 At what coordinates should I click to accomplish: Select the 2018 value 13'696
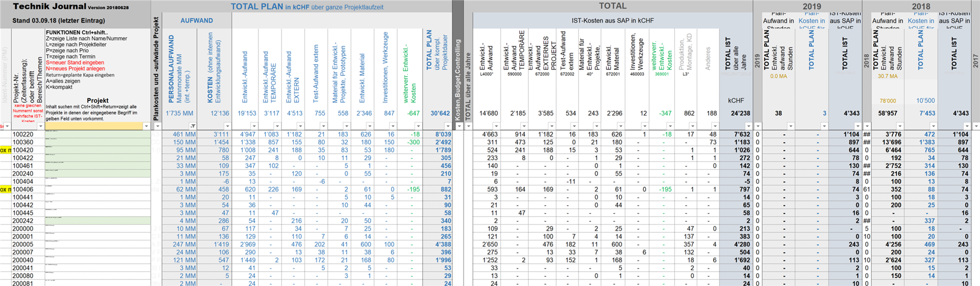pos(888,142)
